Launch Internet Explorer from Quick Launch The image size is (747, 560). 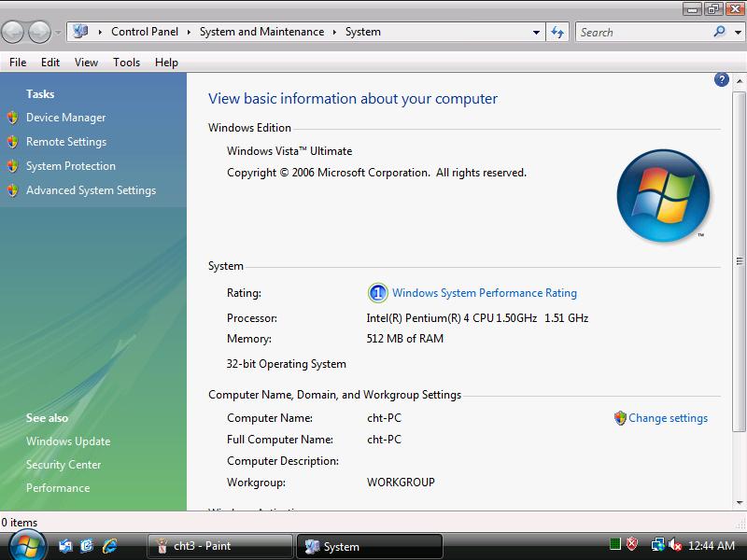(110, 546)
